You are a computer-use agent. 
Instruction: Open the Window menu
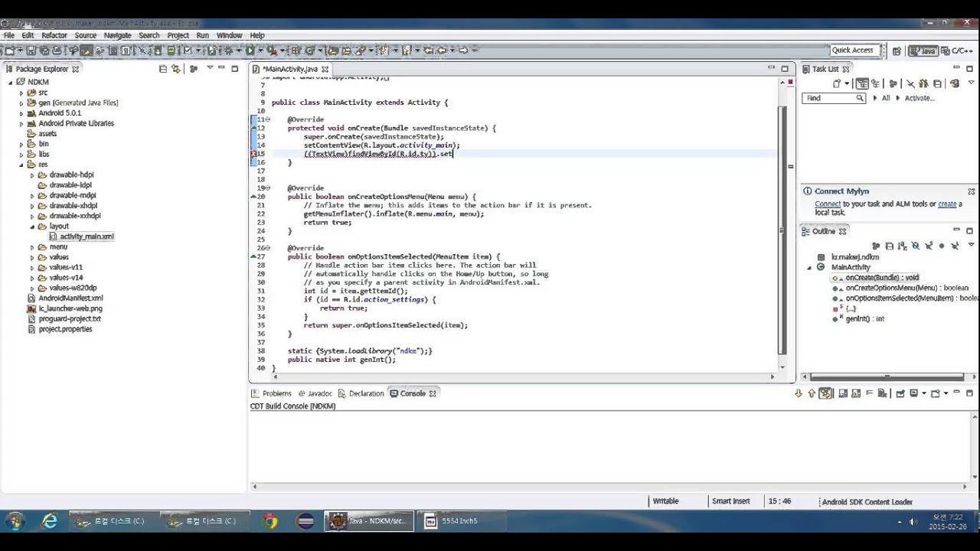(229, 35)
